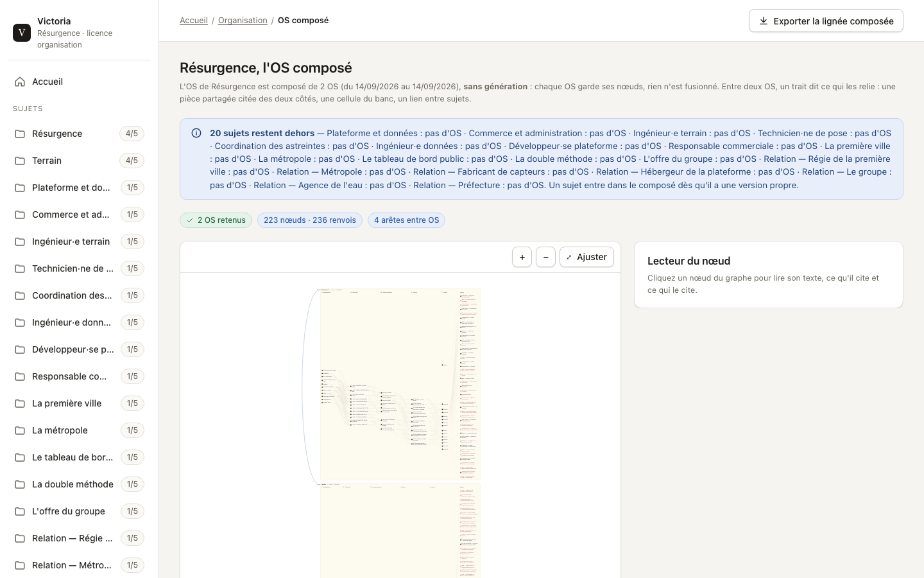Click the 'OS composé' breadcrumb text
Viewport: 924px width, 578px height.
(x=303, y=21)
